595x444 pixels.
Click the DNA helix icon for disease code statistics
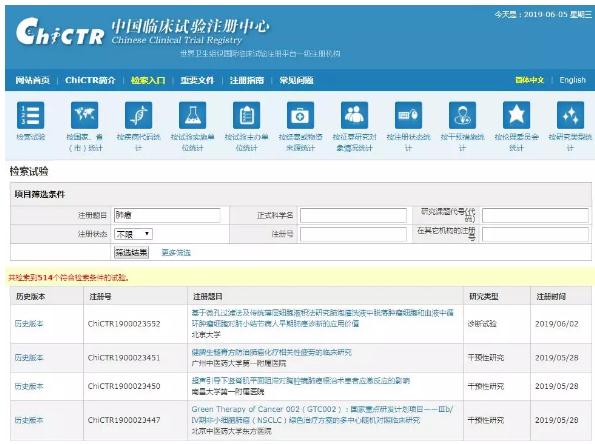139,115
